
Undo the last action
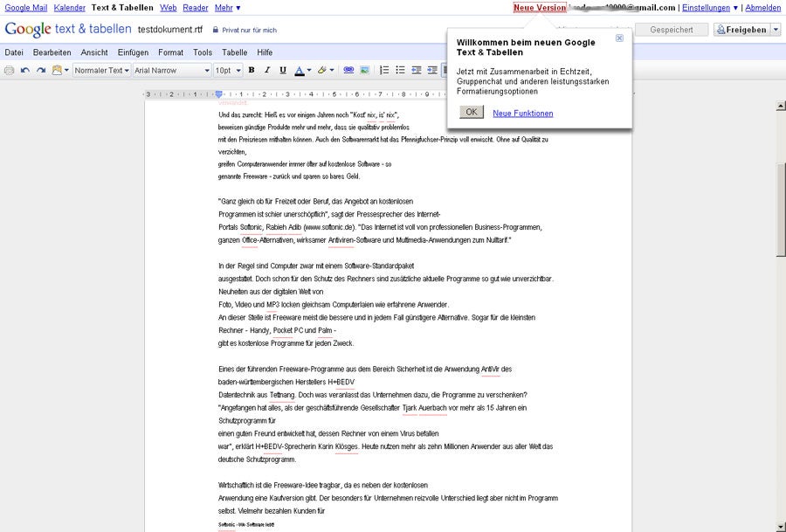click(x=25, y=71)
